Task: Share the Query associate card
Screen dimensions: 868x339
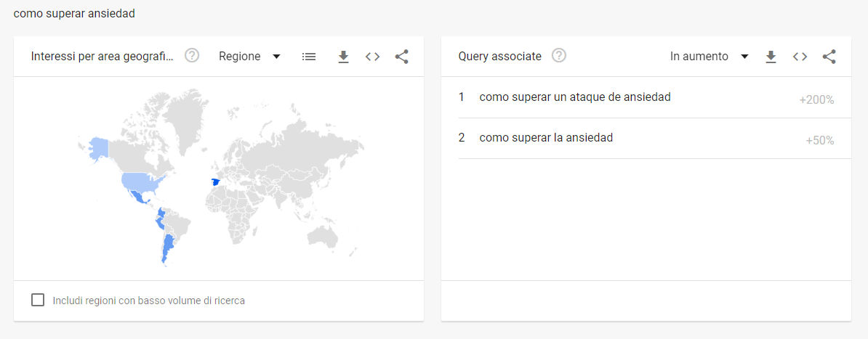Action: coord(829,57)
